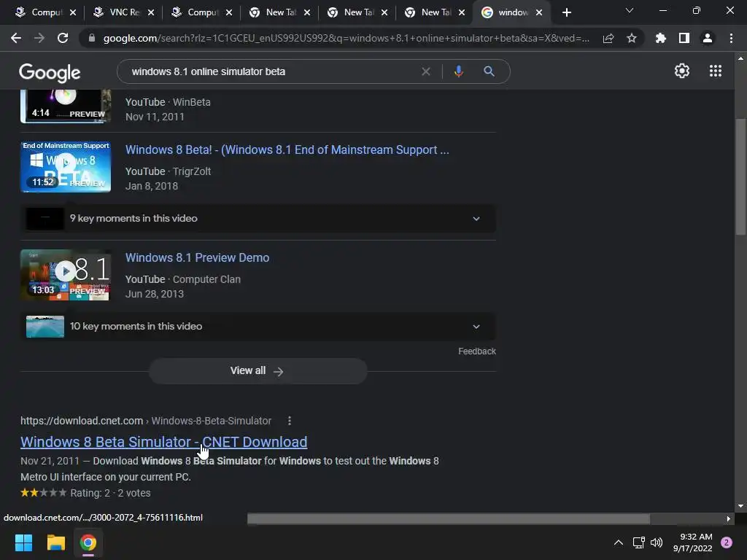
Task: Click the TrigrZolt channel name
Action: tap(192, 171)
